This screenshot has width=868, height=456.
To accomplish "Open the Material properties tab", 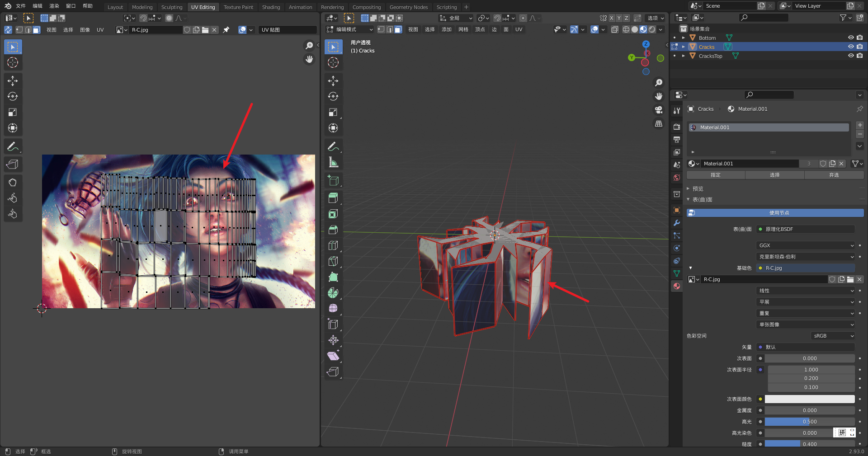I will click(x=677, y=286).
